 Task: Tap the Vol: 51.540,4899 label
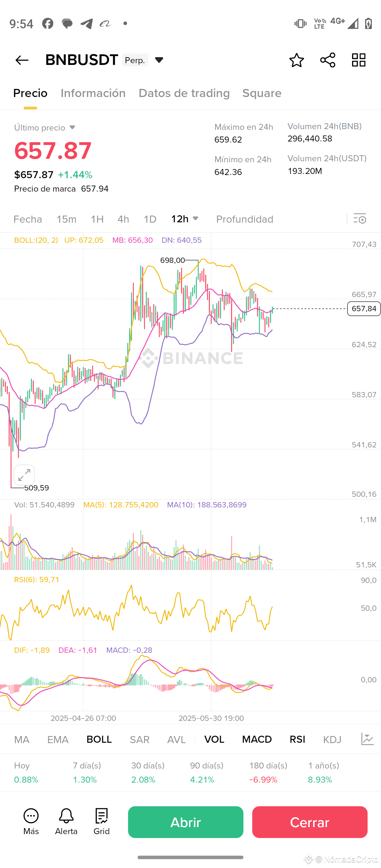coord(44,505)
